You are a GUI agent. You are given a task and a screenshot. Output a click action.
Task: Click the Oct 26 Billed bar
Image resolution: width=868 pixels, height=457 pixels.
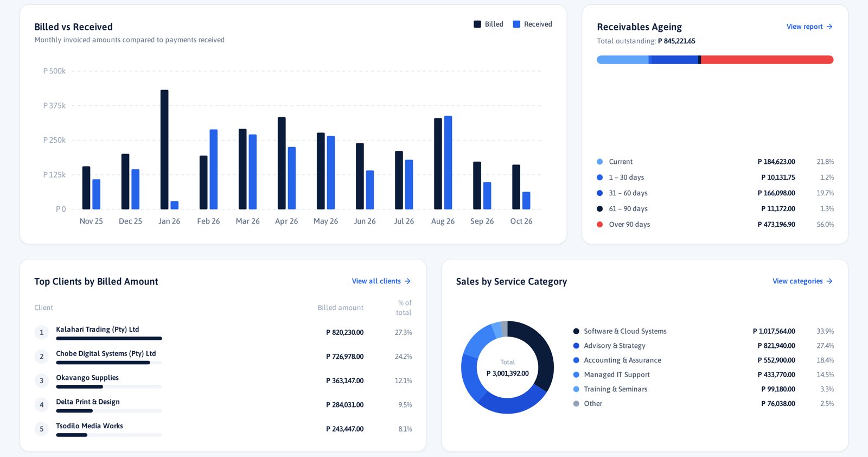(x=516, y=187)
